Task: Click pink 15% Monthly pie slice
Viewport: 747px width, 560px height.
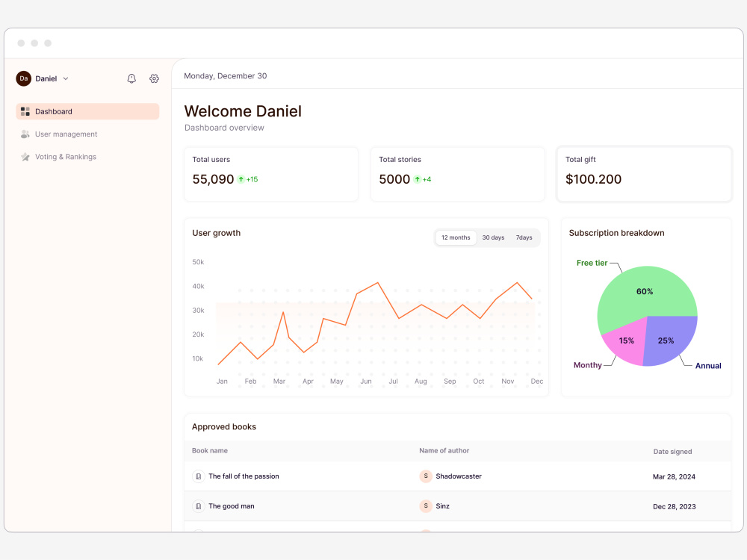Action: (x=626, y=341)
